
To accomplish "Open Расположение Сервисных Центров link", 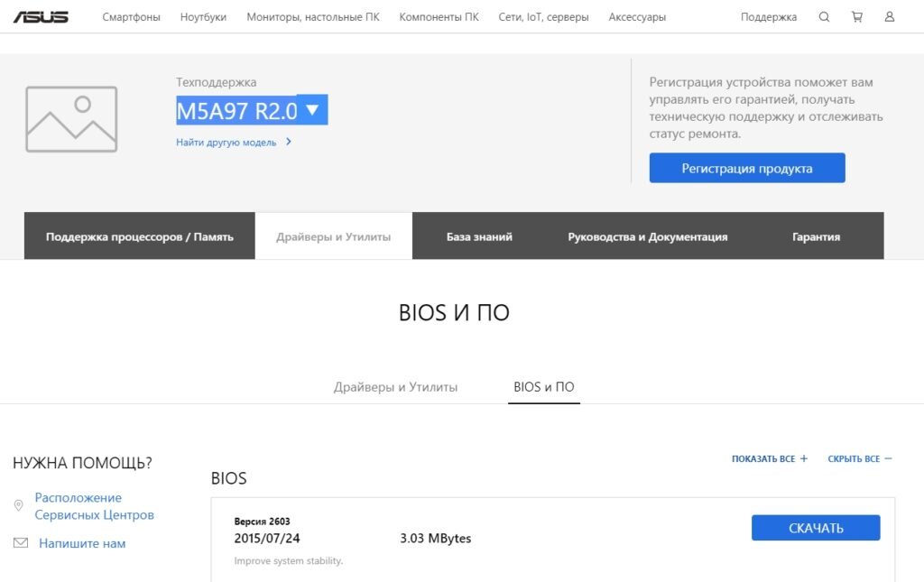I will point(94,506).
